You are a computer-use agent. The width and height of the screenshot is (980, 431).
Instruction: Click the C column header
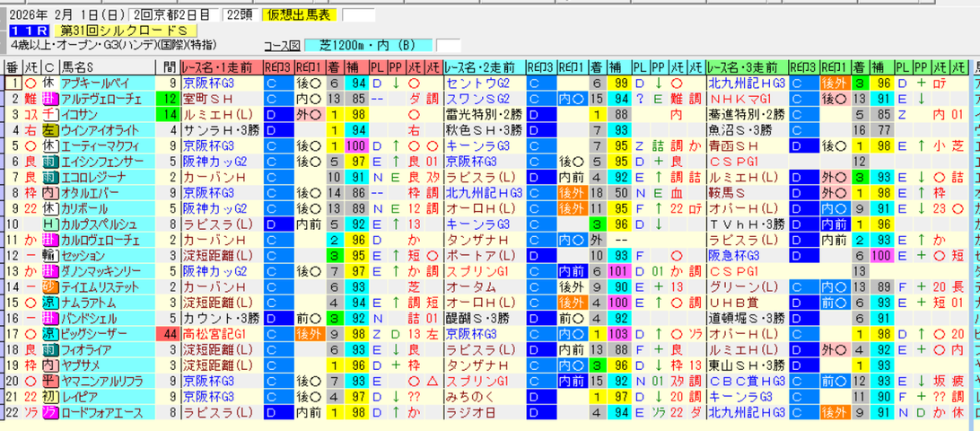pyautogui.click(x=49, y=67)
